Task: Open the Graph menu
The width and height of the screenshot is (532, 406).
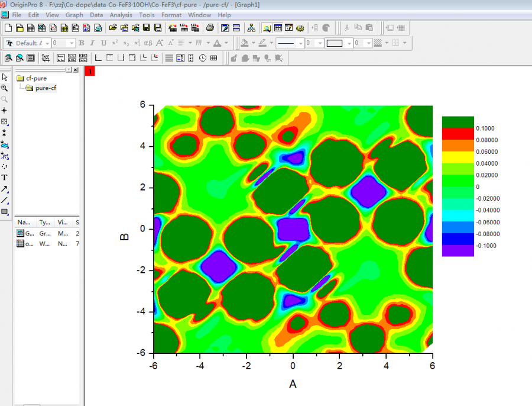Action: [74, 14]
